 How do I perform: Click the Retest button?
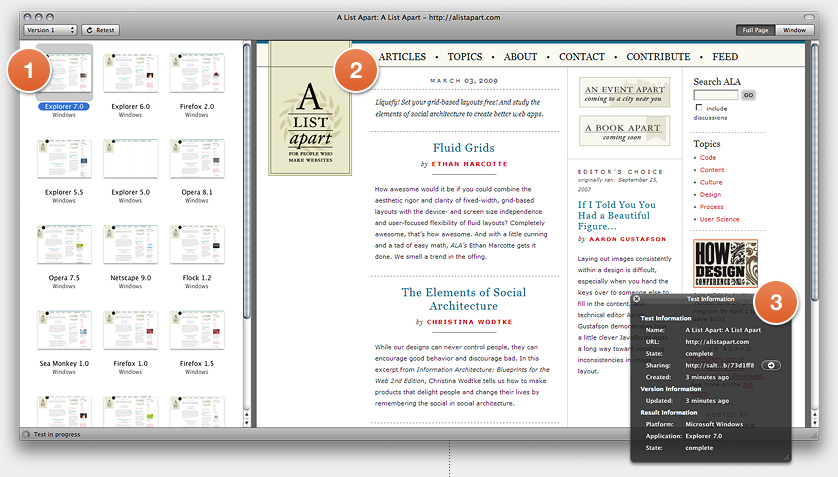pos(100,30)
